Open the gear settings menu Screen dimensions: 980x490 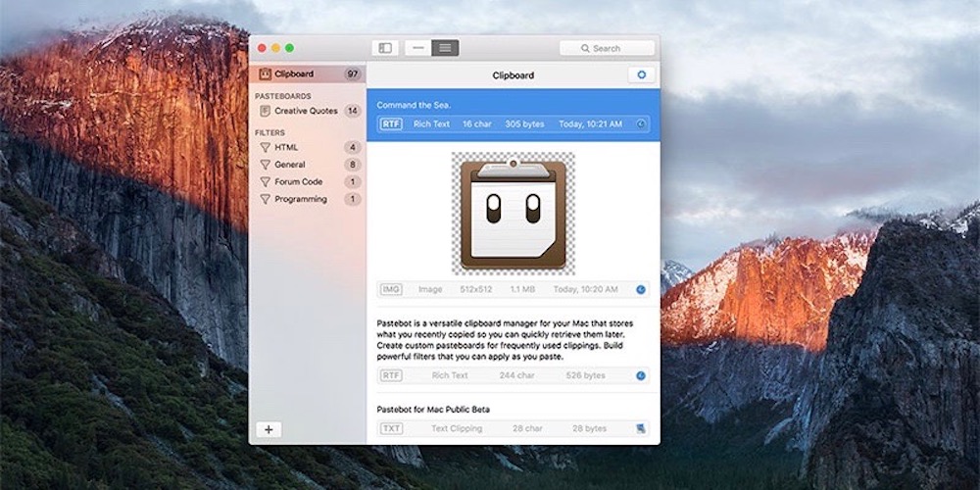(x=642, y=74)
